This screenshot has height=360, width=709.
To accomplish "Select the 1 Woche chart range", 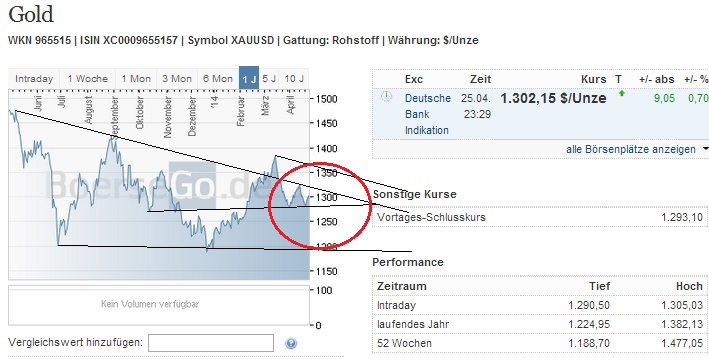I will [x=88, y=79].
